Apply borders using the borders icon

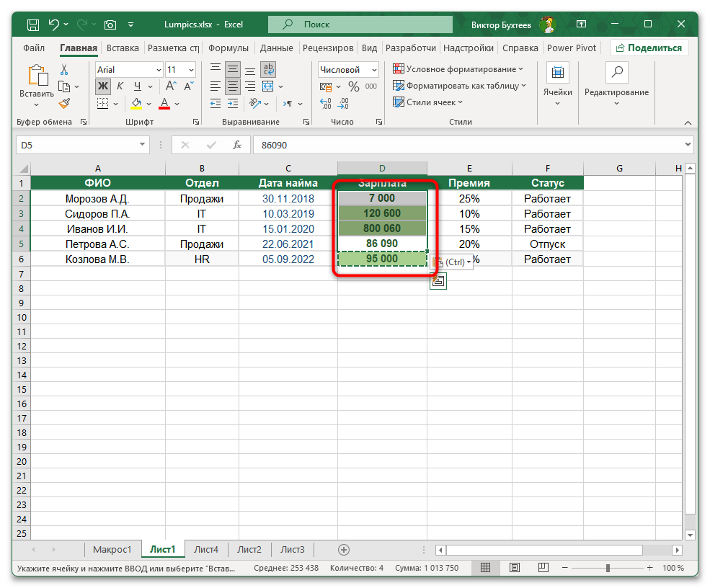(x=103, y=104)
